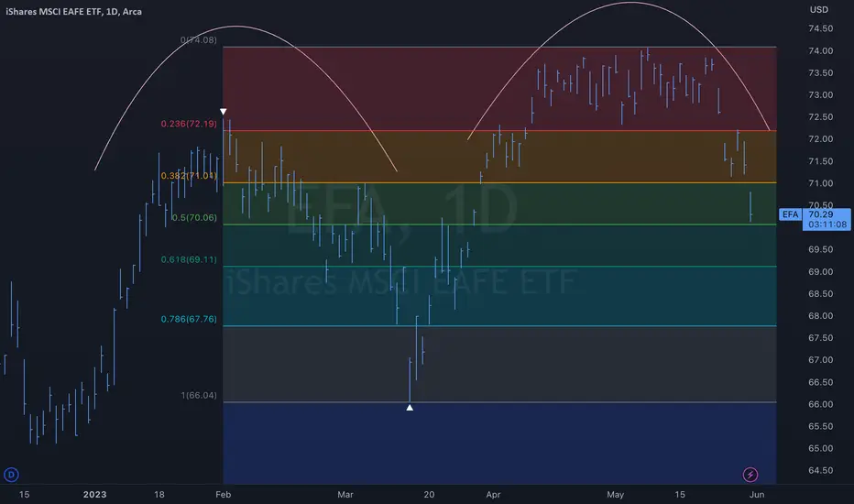Image resolution: width=854 pixels, height=504 pixels.
Task: Click the 0.382(71.01) Fibonacci label
Action: click(x=189, y=175)
